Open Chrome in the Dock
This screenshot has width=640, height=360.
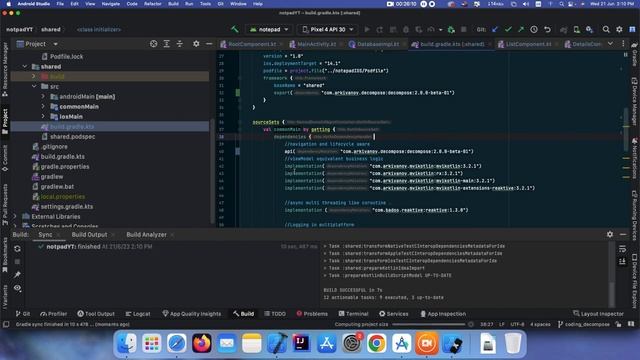tap(376, 343)
